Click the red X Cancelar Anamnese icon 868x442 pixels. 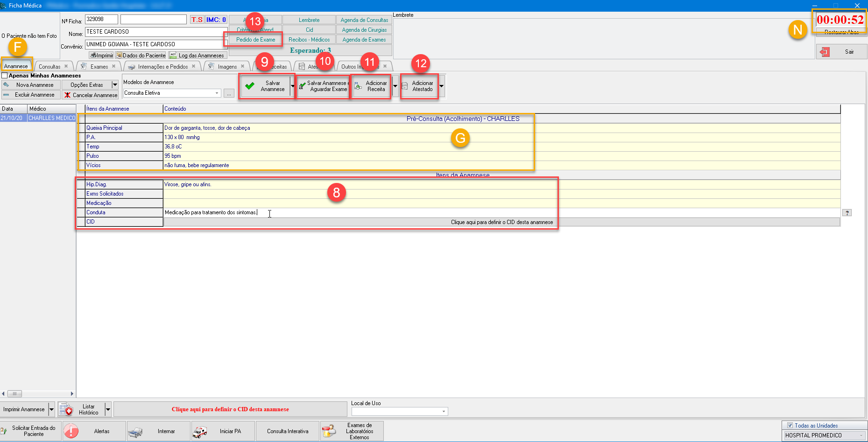click(x=68, y=95)
